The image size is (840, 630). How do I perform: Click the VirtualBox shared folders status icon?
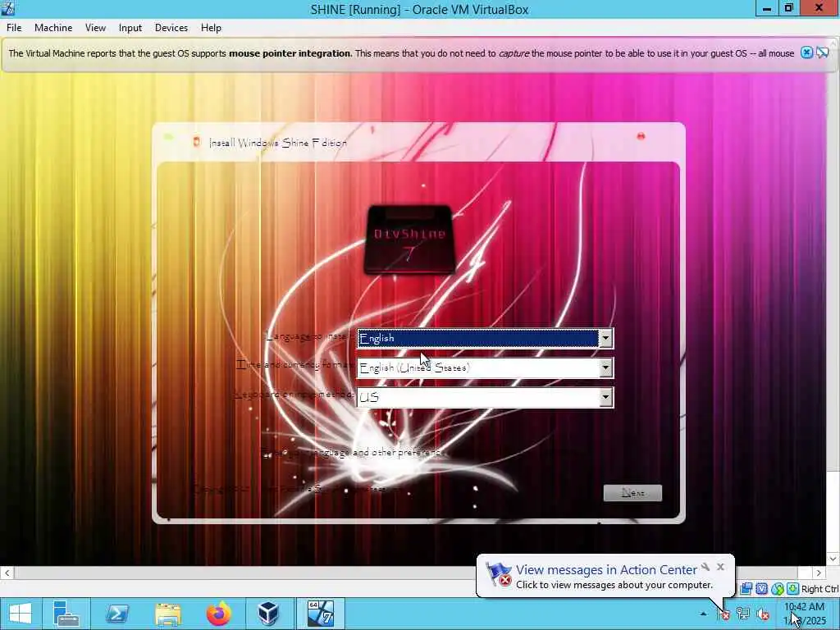tap(746, 589)
